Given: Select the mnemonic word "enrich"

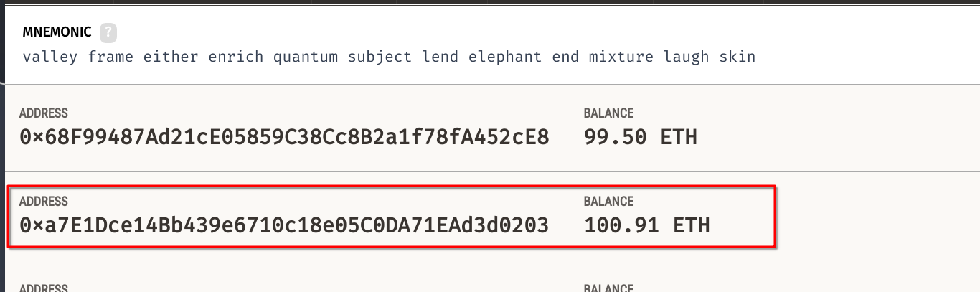Looking at the screenshot, I should (236, 57).
